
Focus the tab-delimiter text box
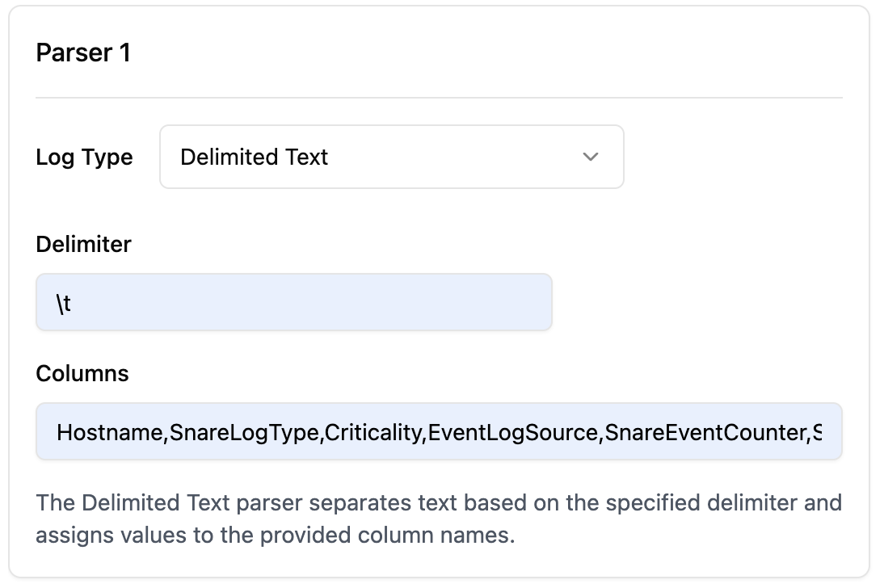pos(293,301)
